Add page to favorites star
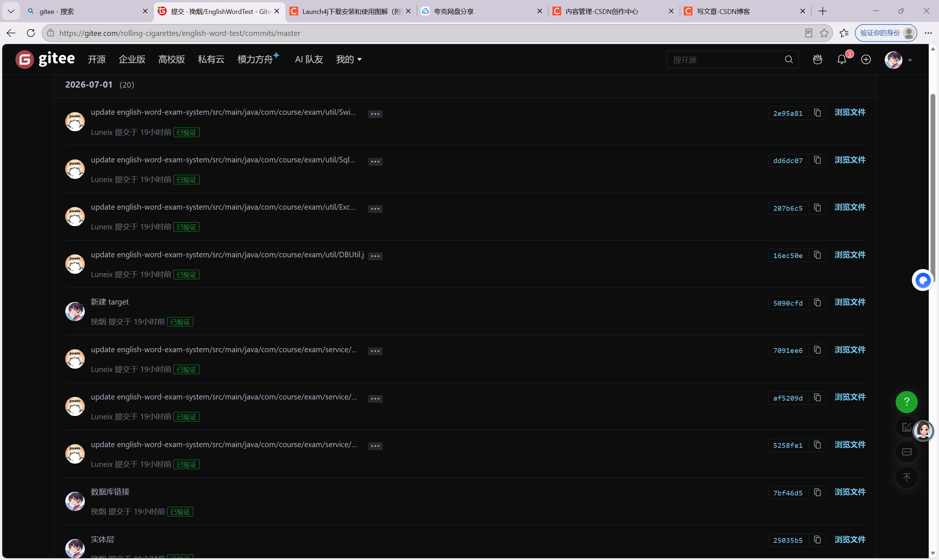The height and width of the screenshot is (560, 939). (824, 33)
